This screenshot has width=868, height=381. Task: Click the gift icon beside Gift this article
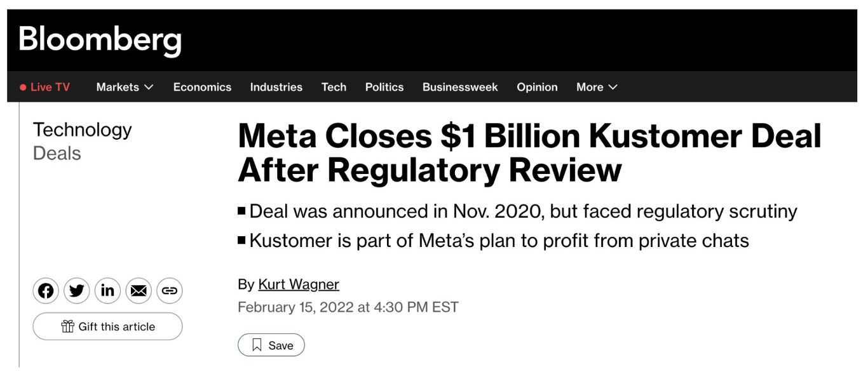(68, 326)
